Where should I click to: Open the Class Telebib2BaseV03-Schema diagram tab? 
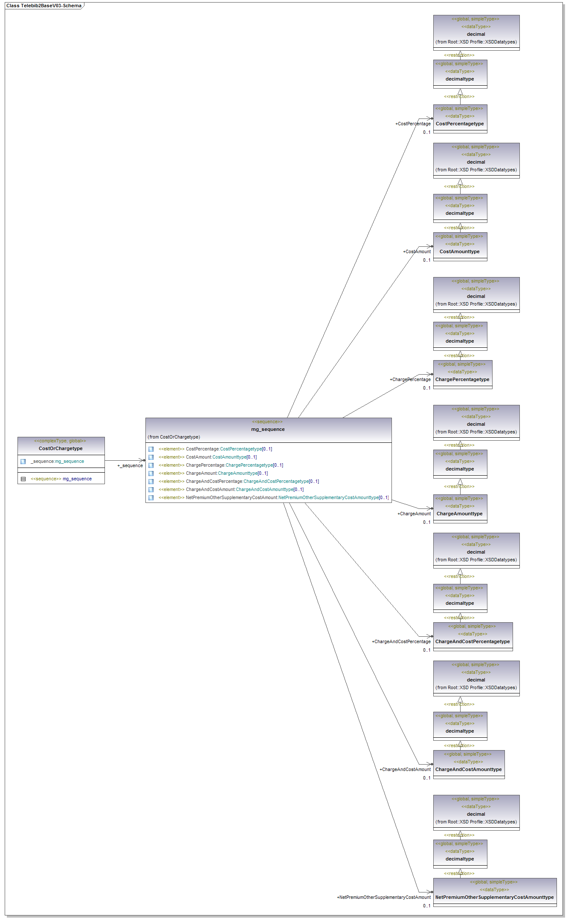tap(44, 6)
